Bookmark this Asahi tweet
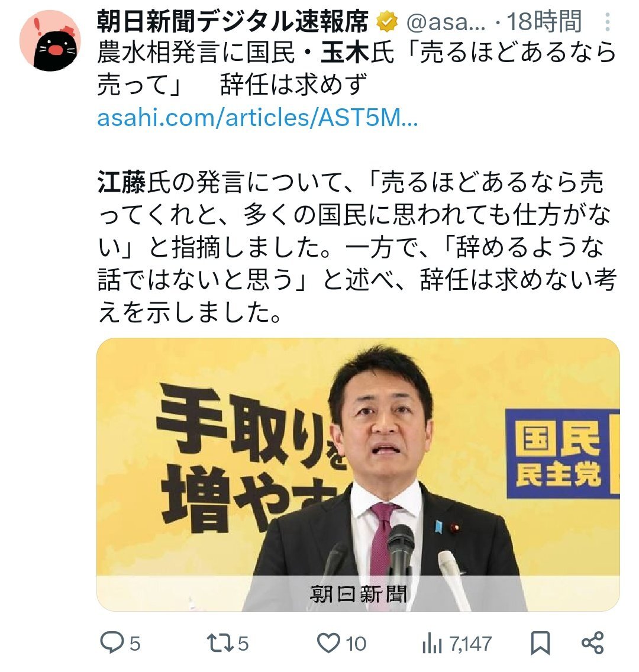 click(x=540, y=643)
